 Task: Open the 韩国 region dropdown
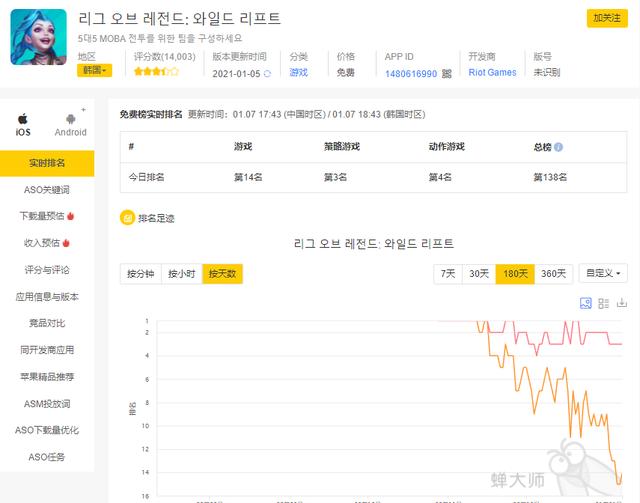click(x=95, y=71)
